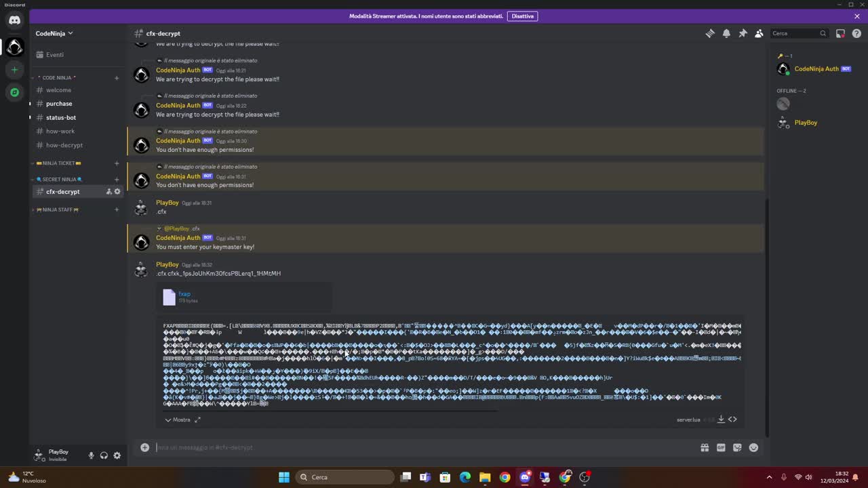This screenshot has height=488, width=868.
Task: Open PlayBoy's profile in the member list
Action: pos(806,123)
